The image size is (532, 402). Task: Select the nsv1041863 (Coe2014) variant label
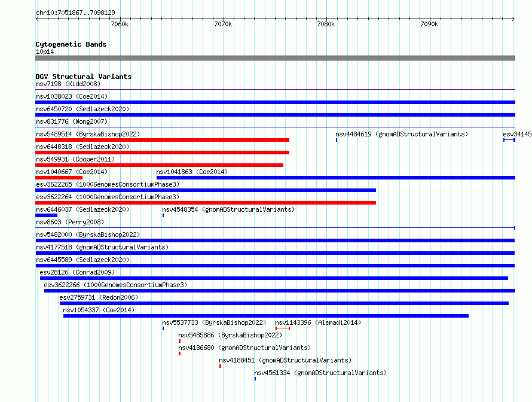192,172
